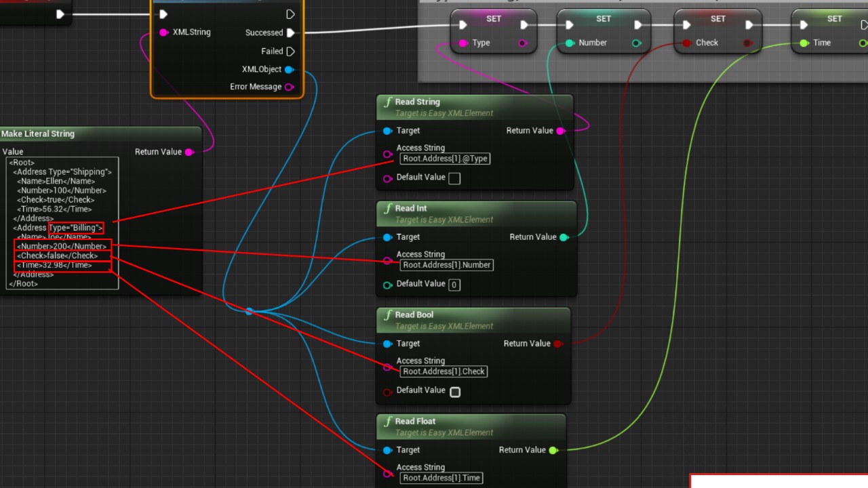
Task: Click Read String Default Value pin
Action: 388,179
